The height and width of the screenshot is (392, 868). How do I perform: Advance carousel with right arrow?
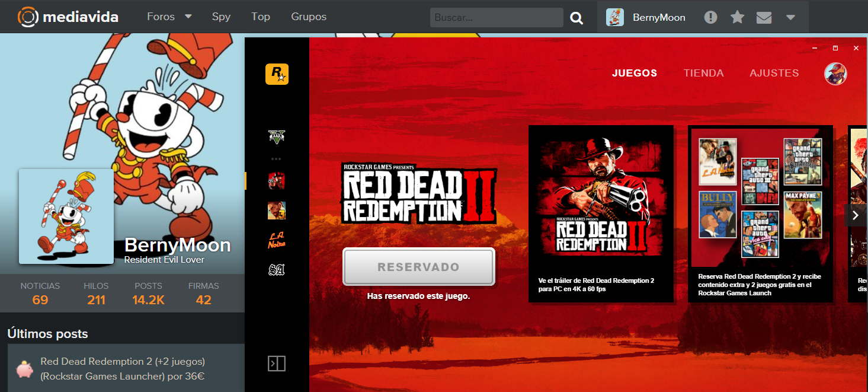(856, 215)
